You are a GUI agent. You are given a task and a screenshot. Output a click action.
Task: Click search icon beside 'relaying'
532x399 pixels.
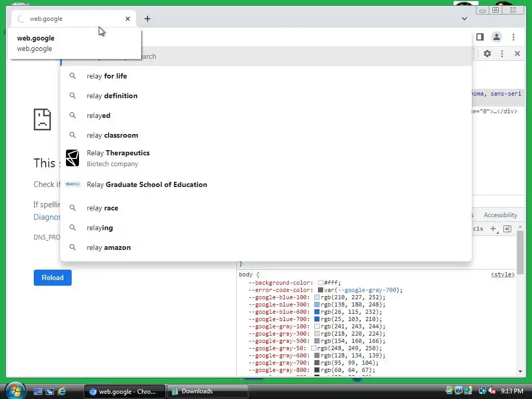(73, 228)
